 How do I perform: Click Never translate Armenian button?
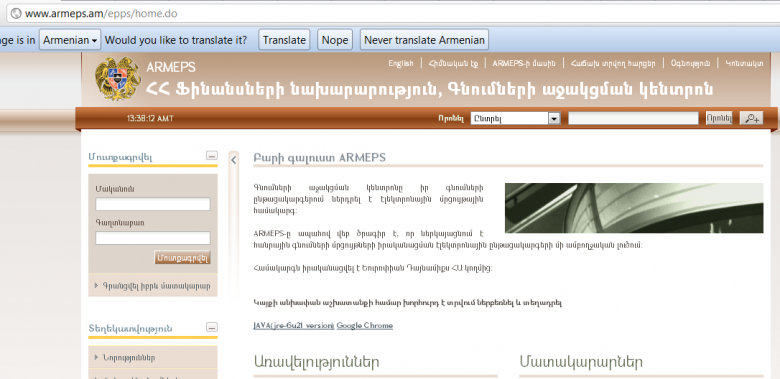coord(424,40)
